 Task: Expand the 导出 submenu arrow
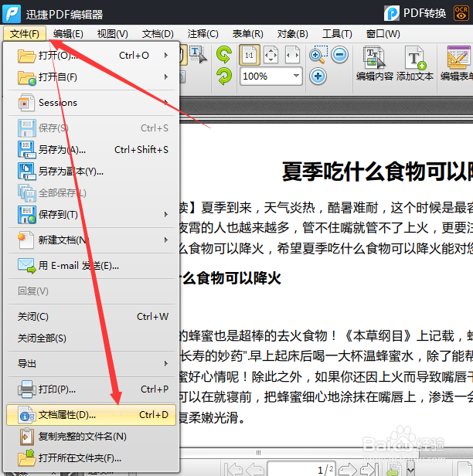(166, 363)
